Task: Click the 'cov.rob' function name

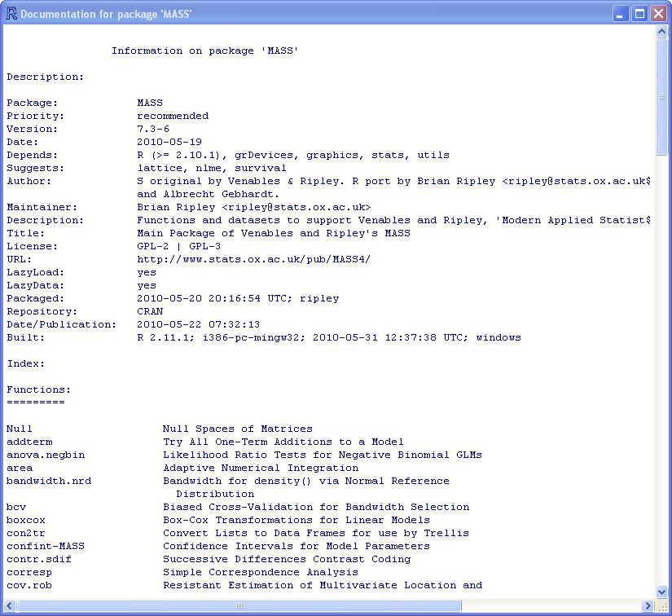Action: click(x=29, y=585)
